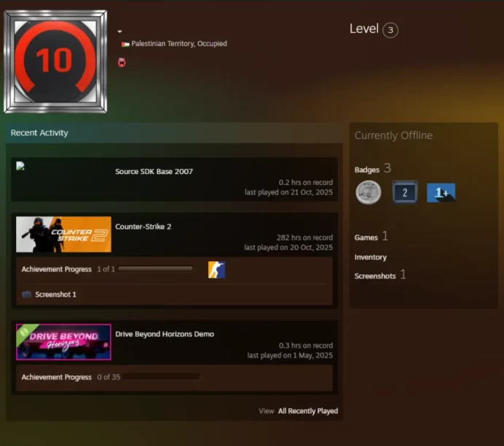
Task: Open the profile avatar showing number 10
Action: click(55, 61)
